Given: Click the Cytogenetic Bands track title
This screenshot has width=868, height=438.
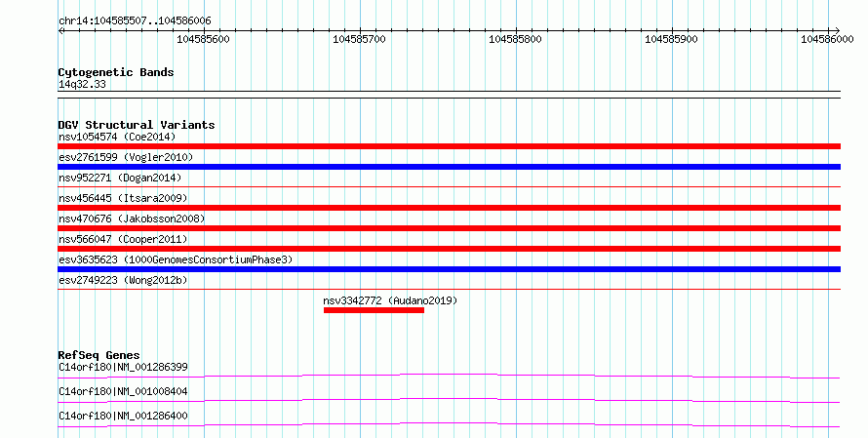Looking at the screenshot, I should coord(116,72).
